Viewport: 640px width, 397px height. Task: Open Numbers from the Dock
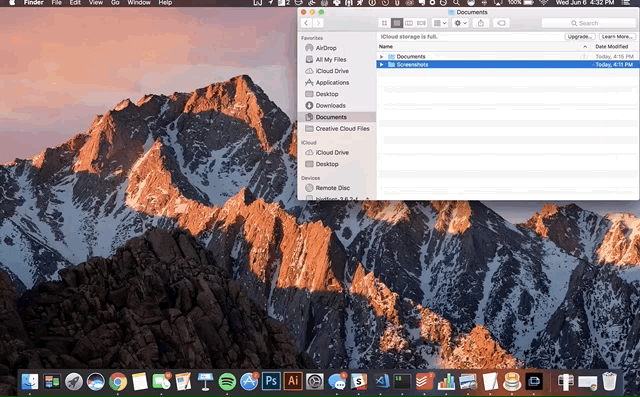click(x=446, y=382)
